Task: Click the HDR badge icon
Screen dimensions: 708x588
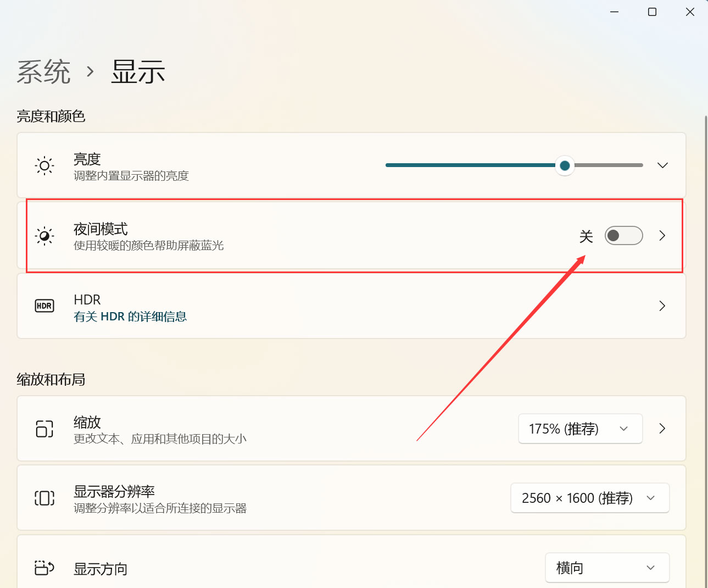Action: pyautogui.click(x=44, y=306)
